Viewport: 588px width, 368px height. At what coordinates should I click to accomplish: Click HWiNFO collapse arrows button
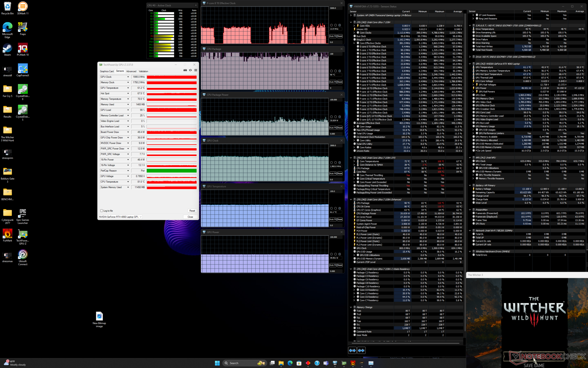[x=361, y=350]
